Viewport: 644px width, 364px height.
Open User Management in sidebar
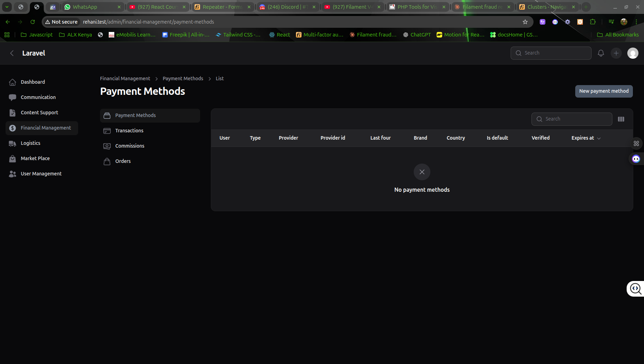(42, 174)
